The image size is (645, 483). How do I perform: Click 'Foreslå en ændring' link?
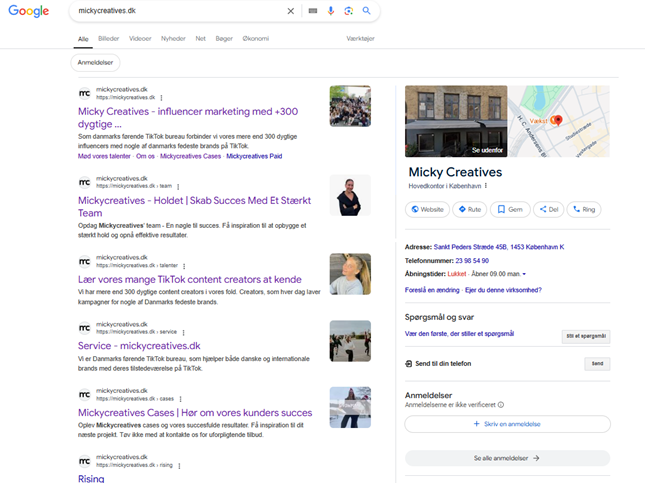432,290
